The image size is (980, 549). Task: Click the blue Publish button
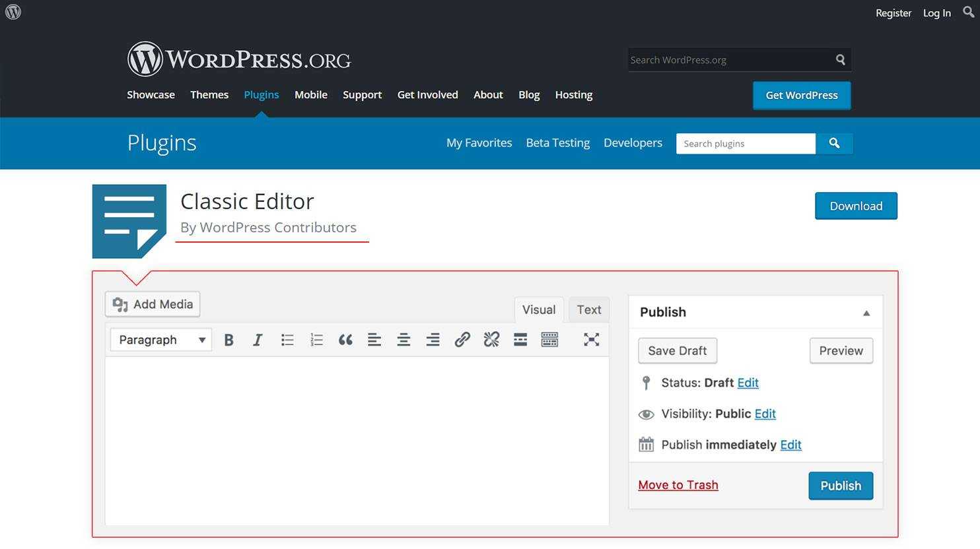[x=841, y=486]
